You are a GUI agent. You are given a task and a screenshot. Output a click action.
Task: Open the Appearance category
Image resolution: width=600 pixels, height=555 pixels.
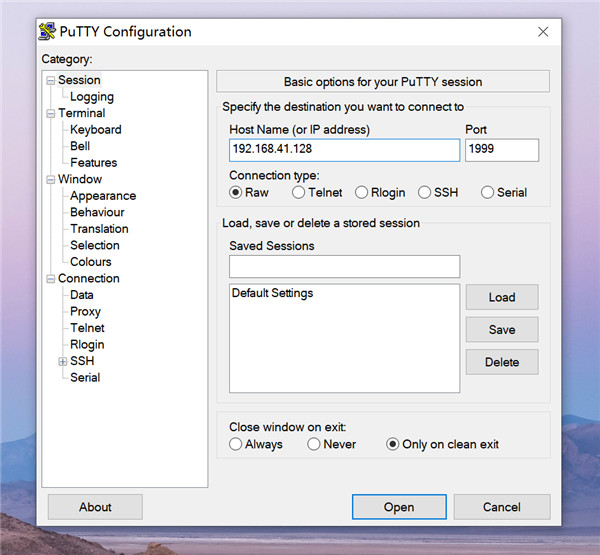103,196
